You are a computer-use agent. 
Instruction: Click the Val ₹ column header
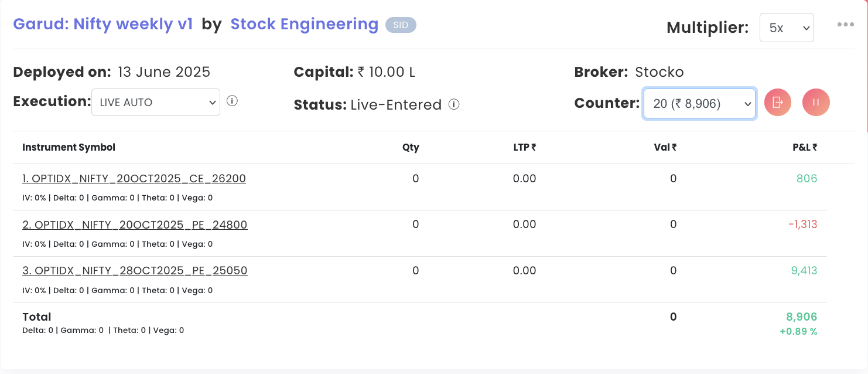click(665, 147)
